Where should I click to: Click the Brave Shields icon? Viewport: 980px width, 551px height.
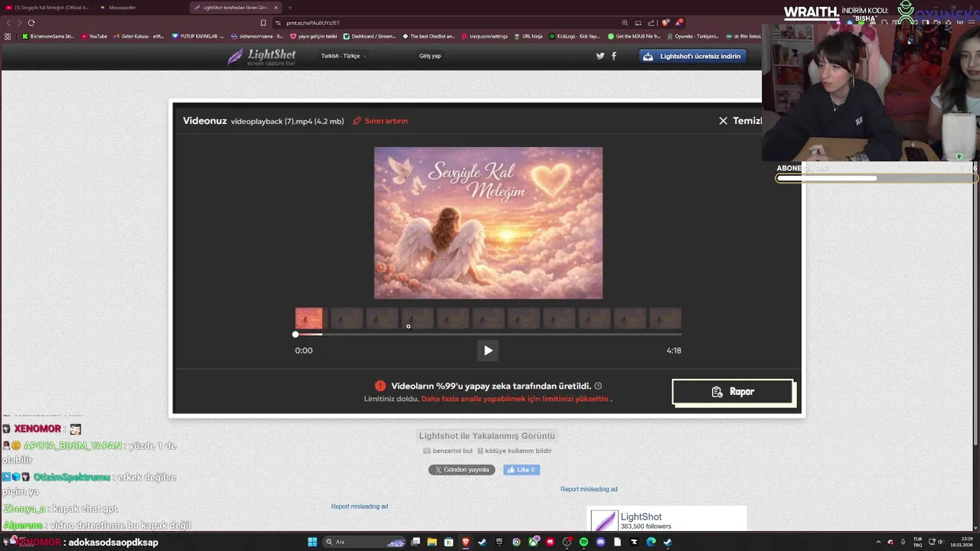[665, 23]
